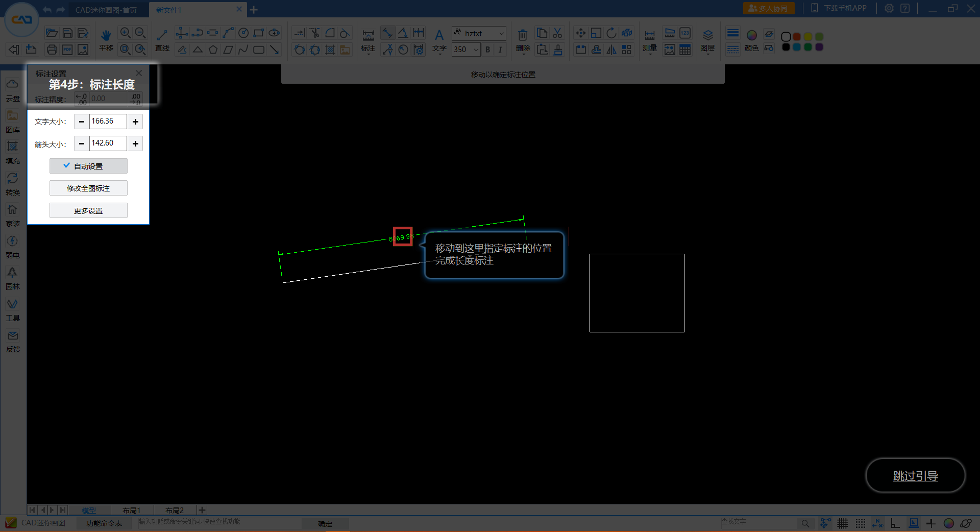Select the Hatch pattern tool

(330, 50)
